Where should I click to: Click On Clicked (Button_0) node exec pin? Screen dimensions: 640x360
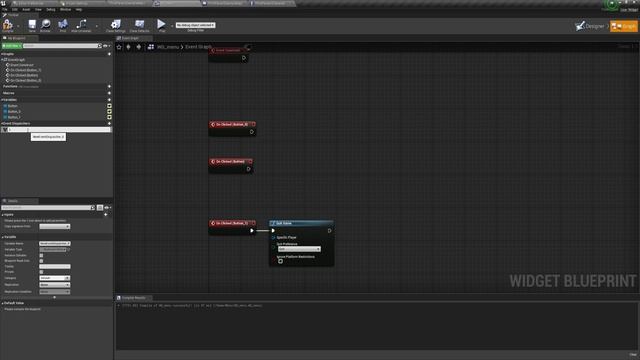tap(251, 132)
